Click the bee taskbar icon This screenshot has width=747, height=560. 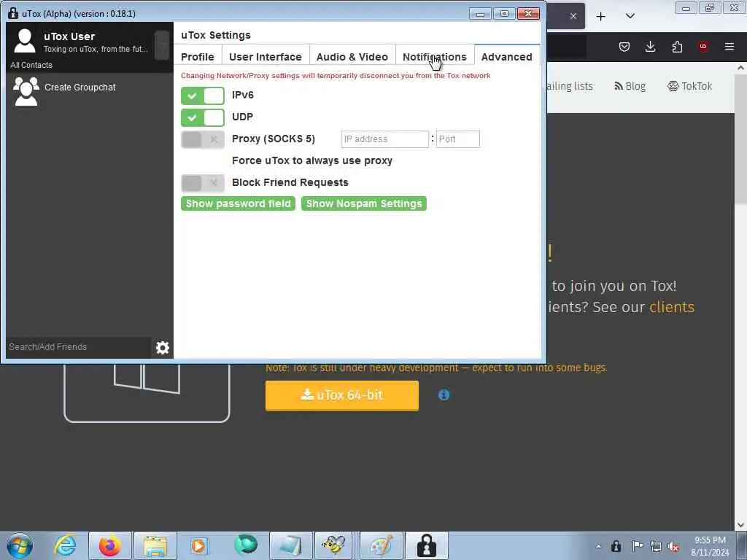[x=333, y=545]
